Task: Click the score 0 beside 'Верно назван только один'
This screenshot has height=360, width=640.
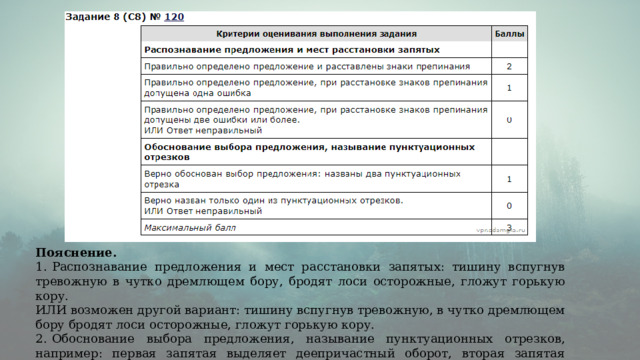Action: tap(509, 206)
